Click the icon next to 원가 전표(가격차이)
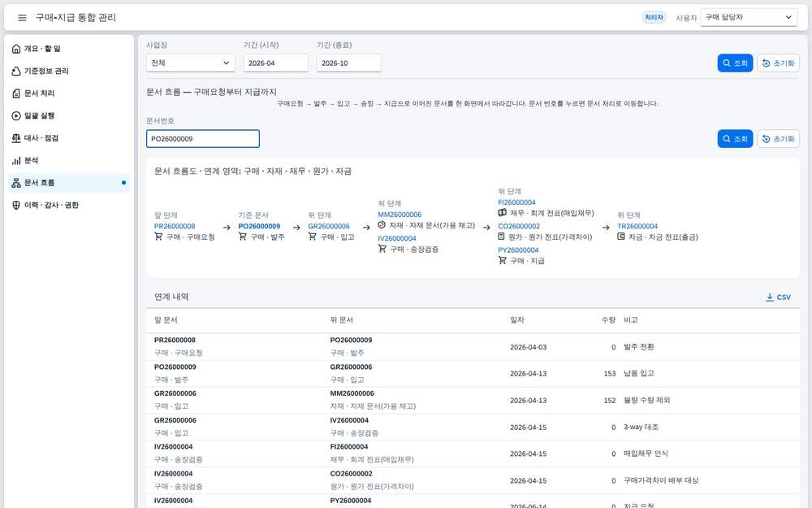Viewport: 812px width, 508px height. pyautogui.click(x=501, y=237)
